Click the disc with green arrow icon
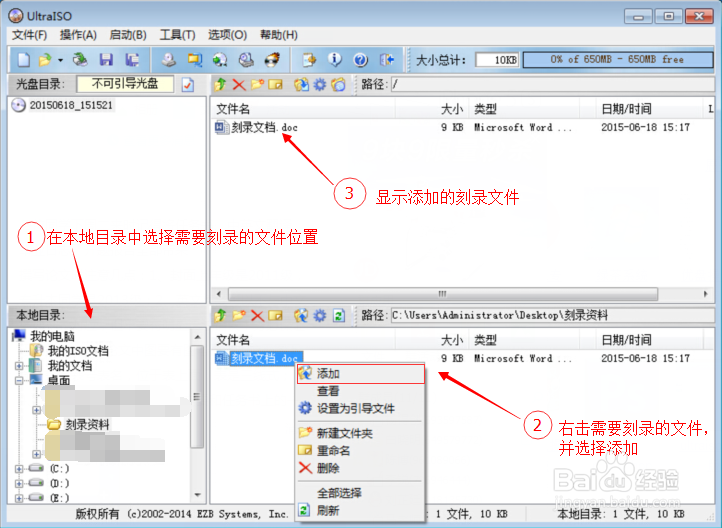 coord(220,60)
